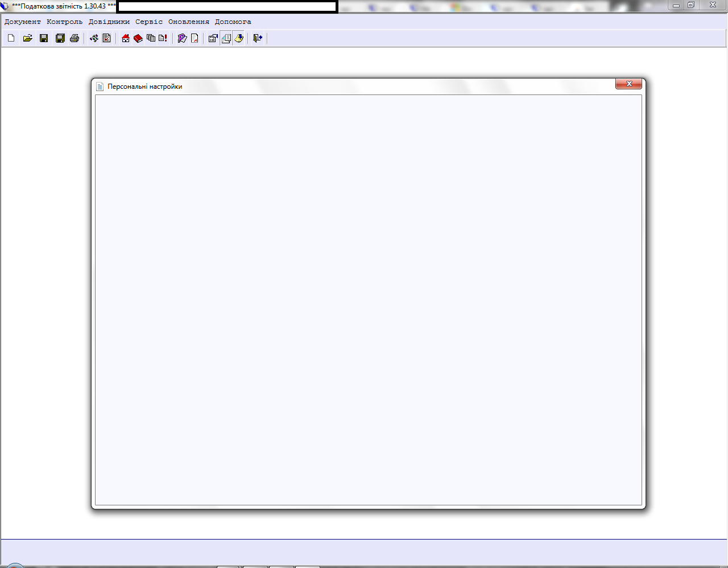Click the checklist with red checkmark icon
The image size is (728, 568).
(106, 38)
